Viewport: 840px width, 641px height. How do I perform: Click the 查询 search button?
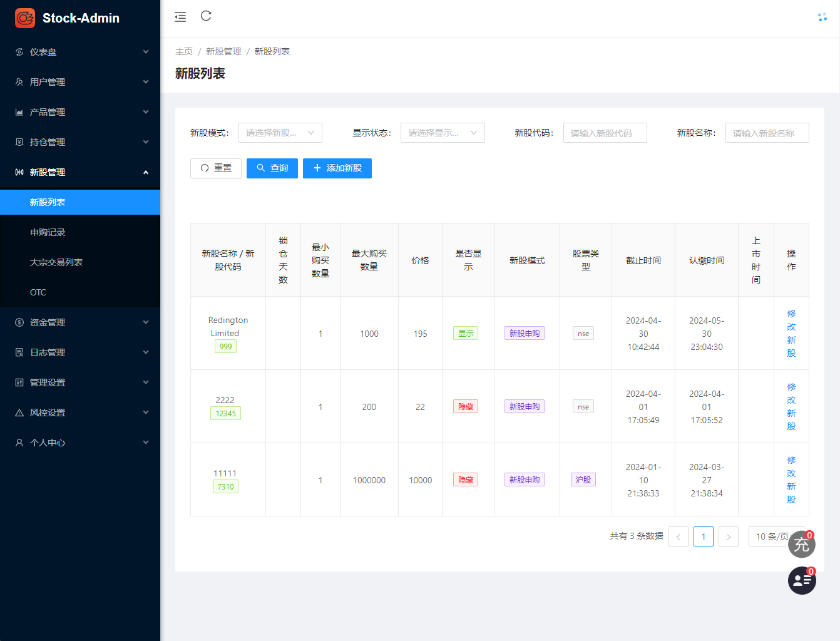(272, 168)
